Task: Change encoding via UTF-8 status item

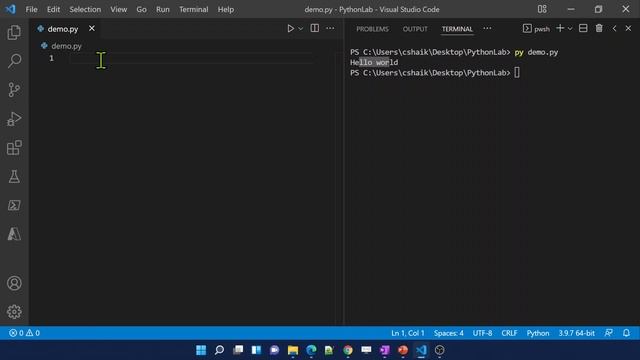Action: [x=482, y=333]
